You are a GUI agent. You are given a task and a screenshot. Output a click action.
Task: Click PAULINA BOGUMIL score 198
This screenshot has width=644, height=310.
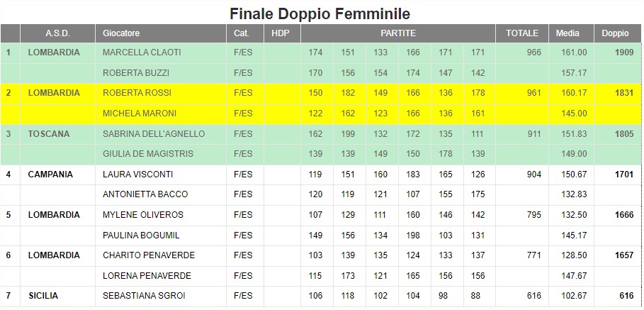[x=413, y=236]
